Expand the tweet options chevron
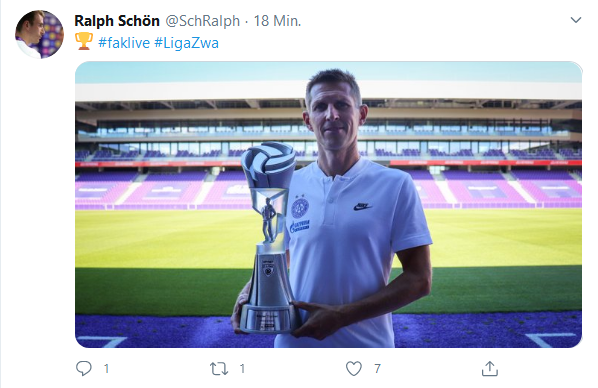 coord(575,20)
